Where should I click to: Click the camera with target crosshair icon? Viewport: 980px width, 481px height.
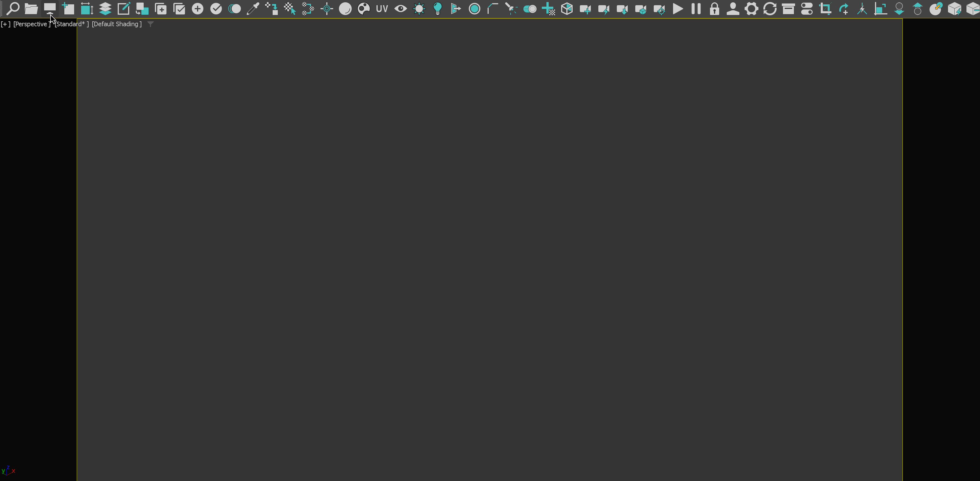tap(659, 8)
